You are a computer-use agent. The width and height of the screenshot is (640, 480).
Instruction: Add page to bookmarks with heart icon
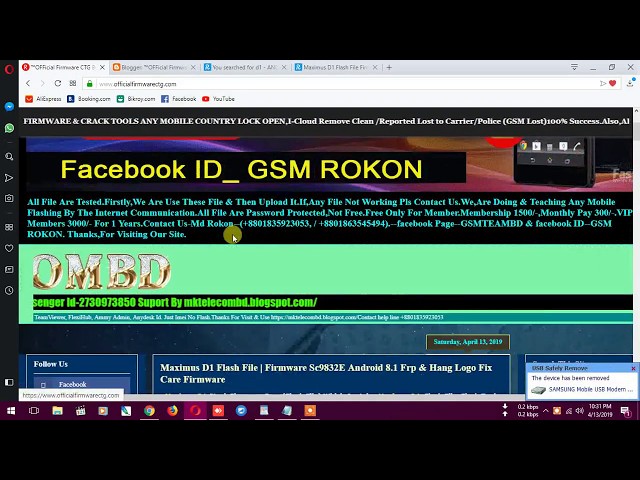[x=612, y=83]
